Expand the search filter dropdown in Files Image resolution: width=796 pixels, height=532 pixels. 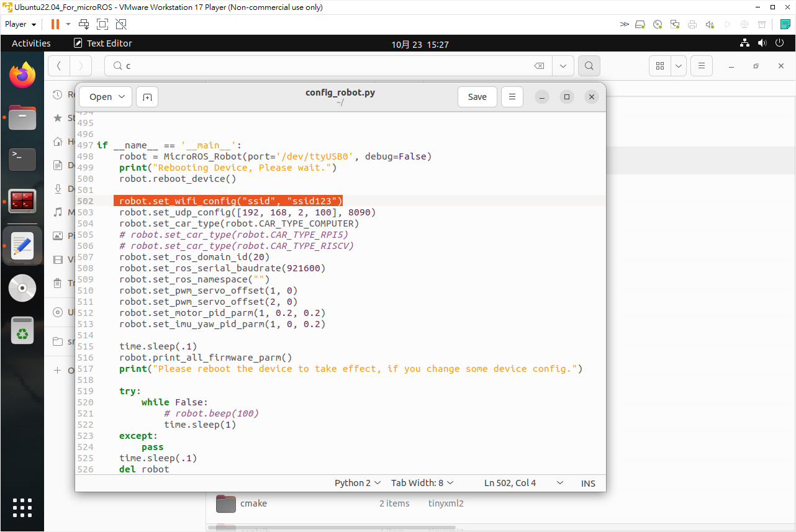(563, 66)
